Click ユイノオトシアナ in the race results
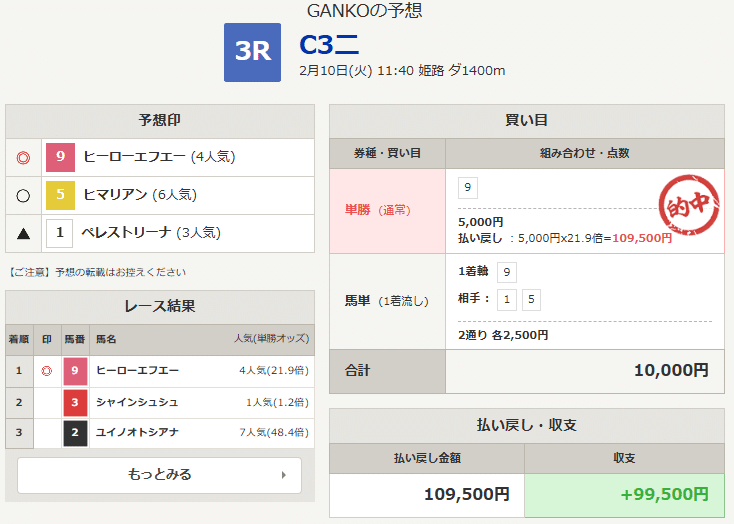 point(137,433)
